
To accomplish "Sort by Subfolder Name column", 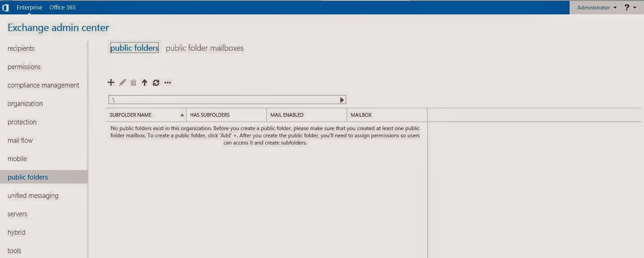I will point(146,115).
